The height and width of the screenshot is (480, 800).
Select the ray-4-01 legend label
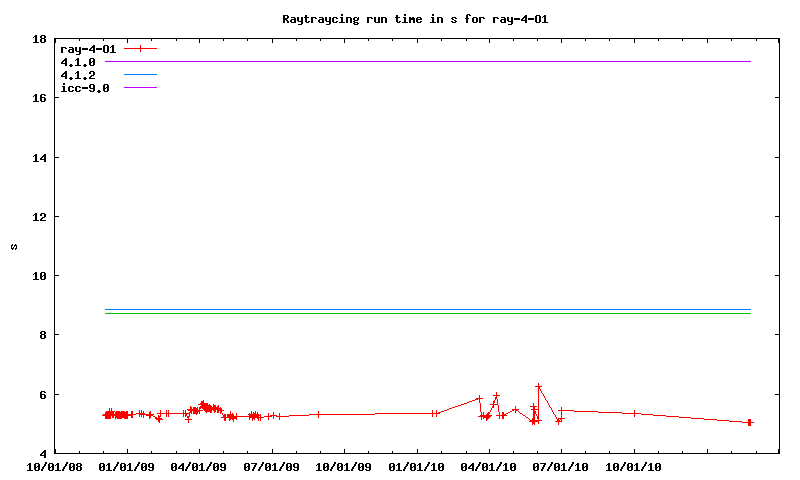coord(88,48)
